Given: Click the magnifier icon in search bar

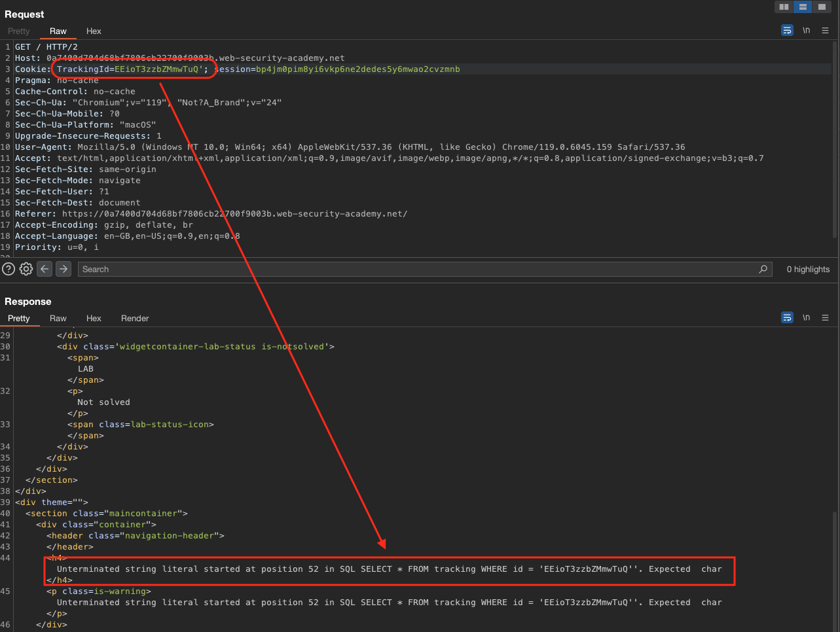Looking at the screenshot, I should coord(763,269).
